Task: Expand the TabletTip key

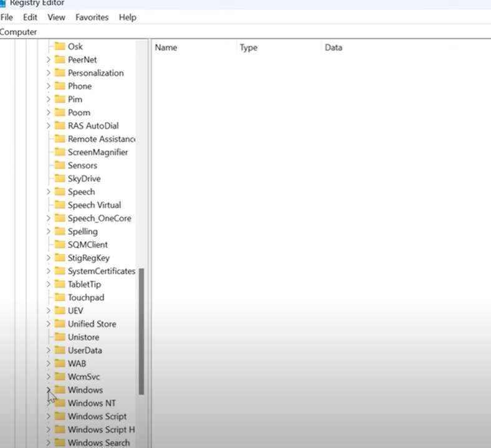Action: pos(48,284)
